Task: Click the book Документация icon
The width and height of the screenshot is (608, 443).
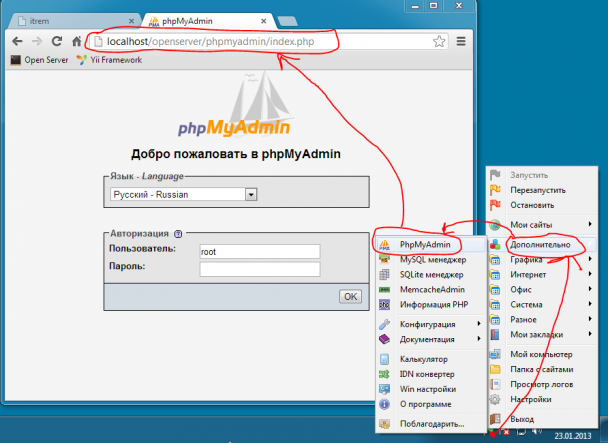Action: coord(384,339)
